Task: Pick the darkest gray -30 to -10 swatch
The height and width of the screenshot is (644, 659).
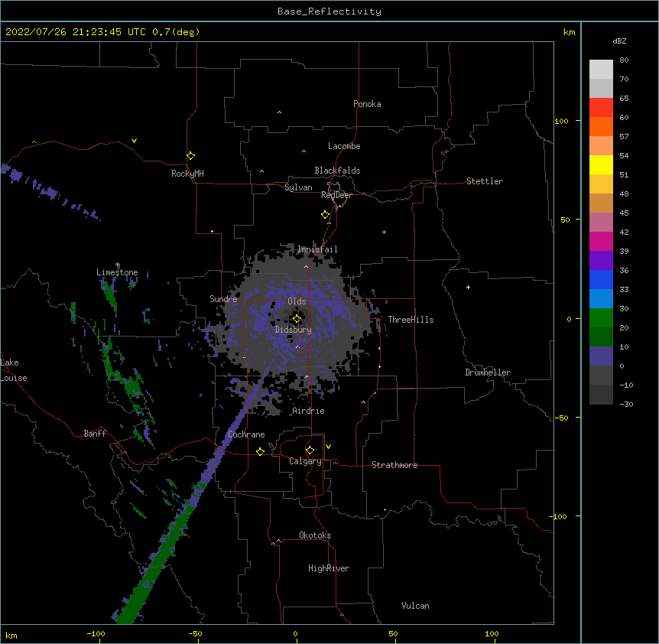Action: point(601,395)
